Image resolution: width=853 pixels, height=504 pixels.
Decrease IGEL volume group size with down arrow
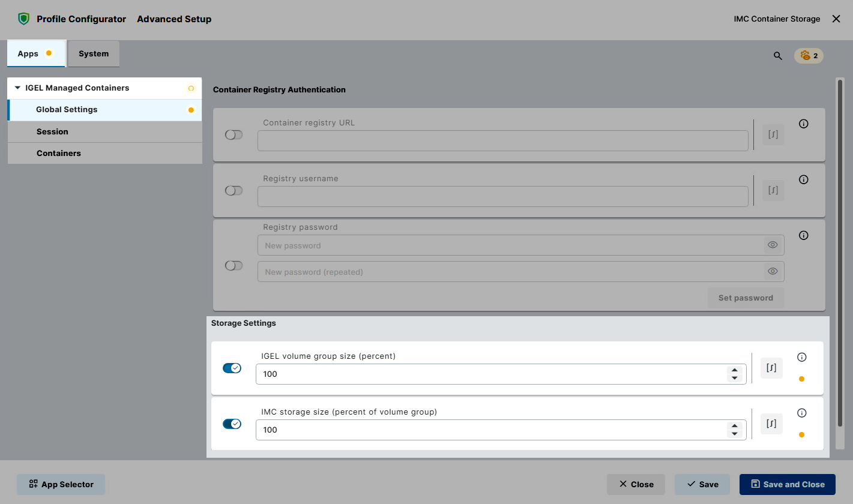pos(734,378)
